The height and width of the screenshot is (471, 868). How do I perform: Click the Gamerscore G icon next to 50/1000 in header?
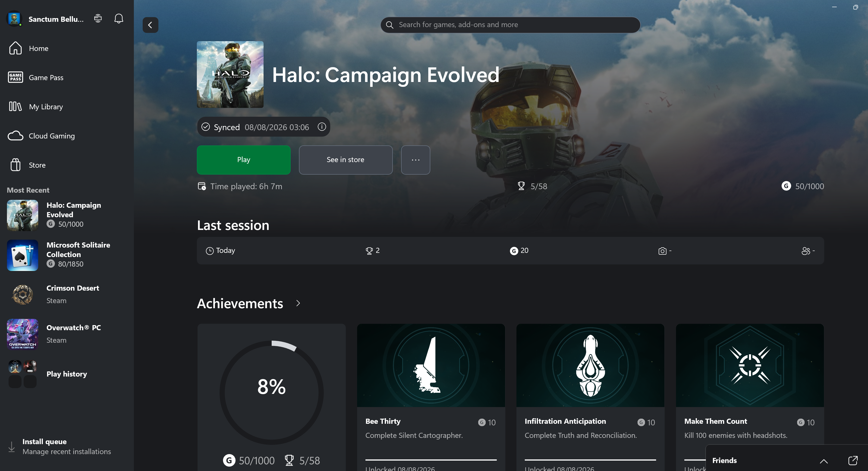pos(786,186)
